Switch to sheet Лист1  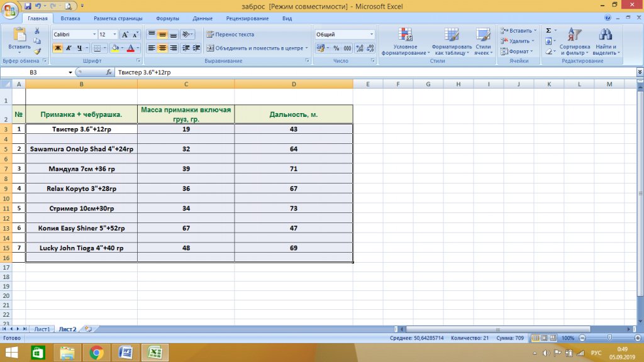(42, 329)
